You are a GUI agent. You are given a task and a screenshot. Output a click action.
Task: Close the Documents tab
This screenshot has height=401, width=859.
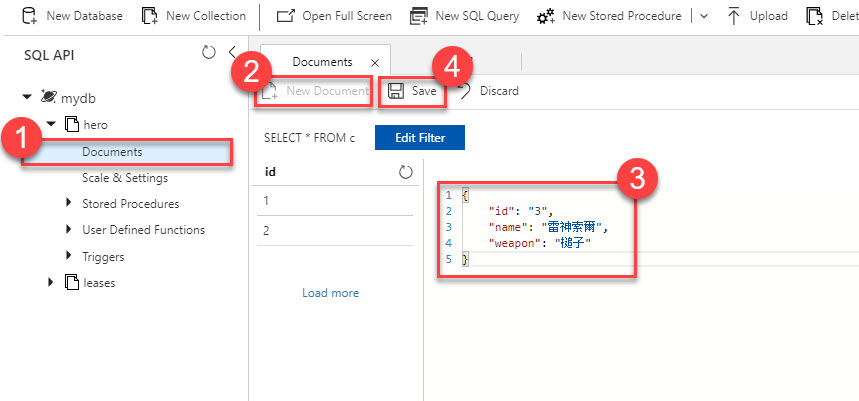click(x=374, y=62)
